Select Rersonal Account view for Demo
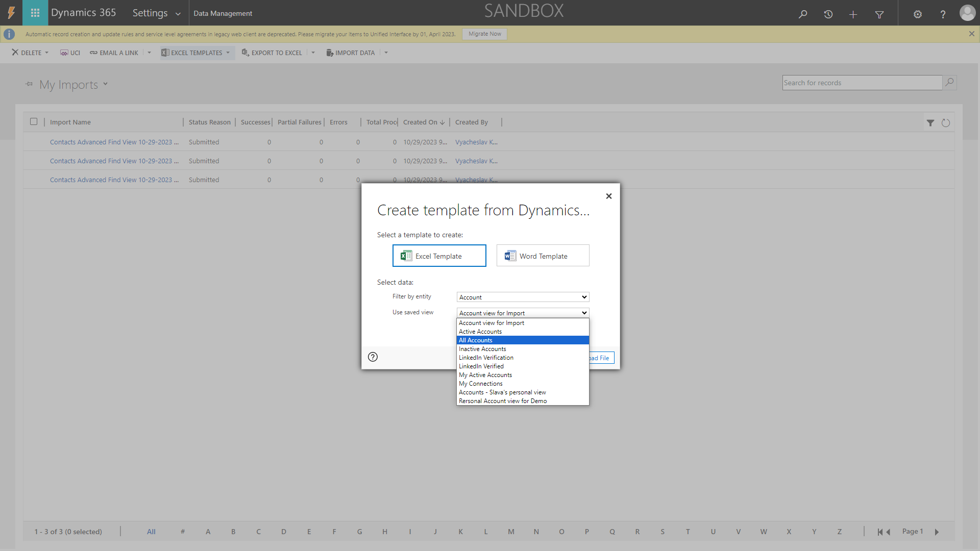Viewport: 980px width, 551px height. point(523,401)
